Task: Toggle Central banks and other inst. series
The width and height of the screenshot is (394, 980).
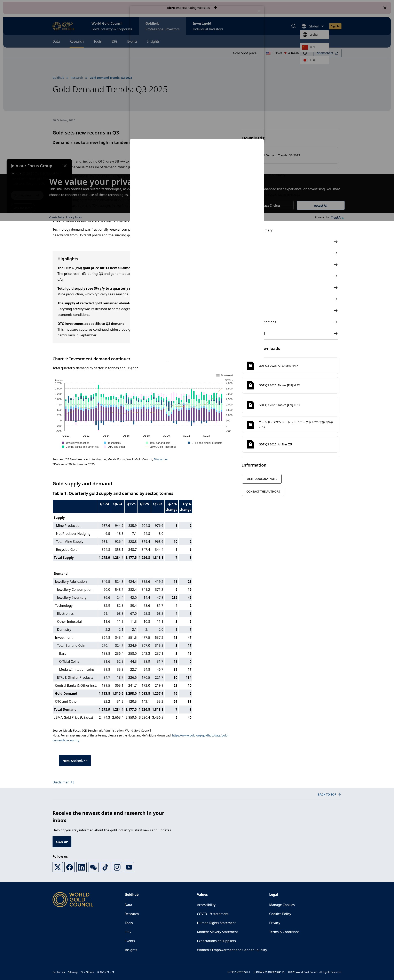Action: [x=80, y=447]
